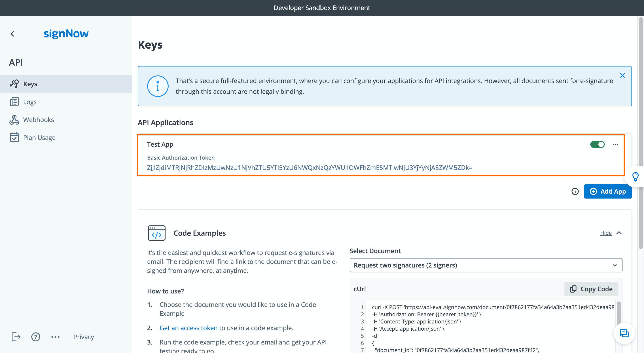Open the Webhooks panel
Screen dimensions: 644x353
point(39,120)
